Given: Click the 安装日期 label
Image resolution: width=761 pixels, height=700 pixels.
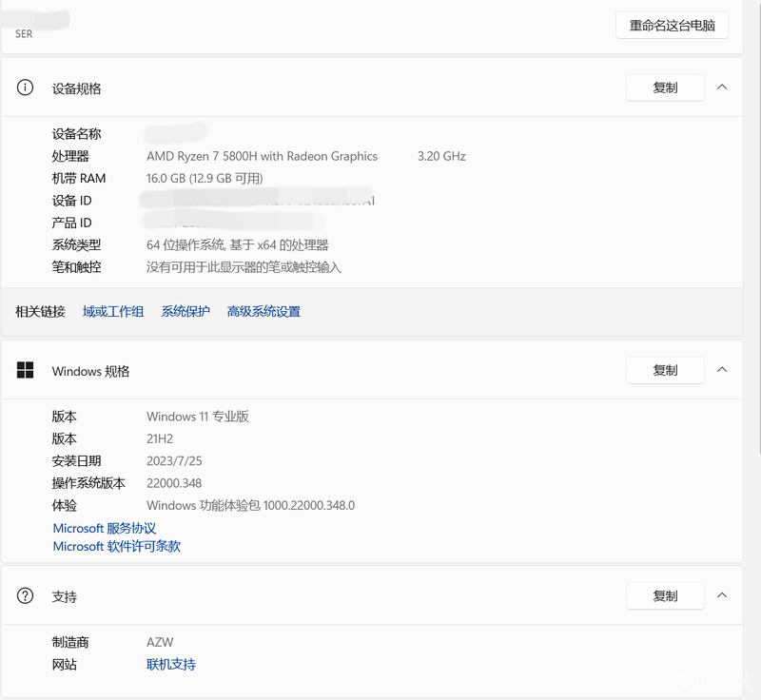Looking at the screenshot, I should tap(76, 461).
